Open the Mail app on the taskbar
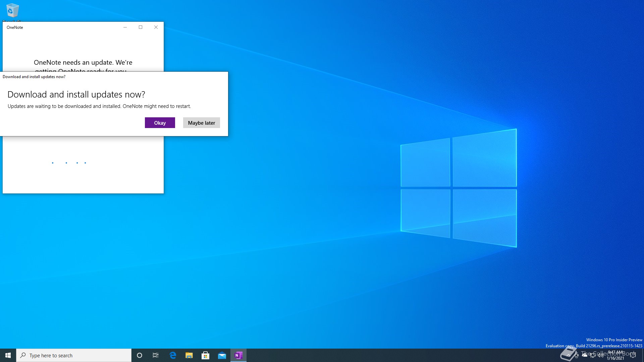The height and width of the screenshot is (362, 644). point(222,355)
